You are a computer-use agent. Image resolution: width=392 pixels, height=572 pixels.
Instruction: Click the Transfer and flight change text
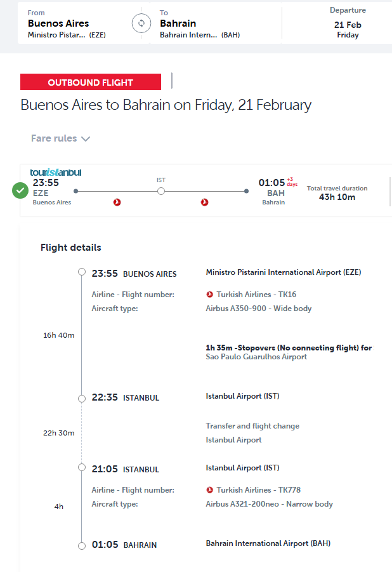click(x=252, y=426)
